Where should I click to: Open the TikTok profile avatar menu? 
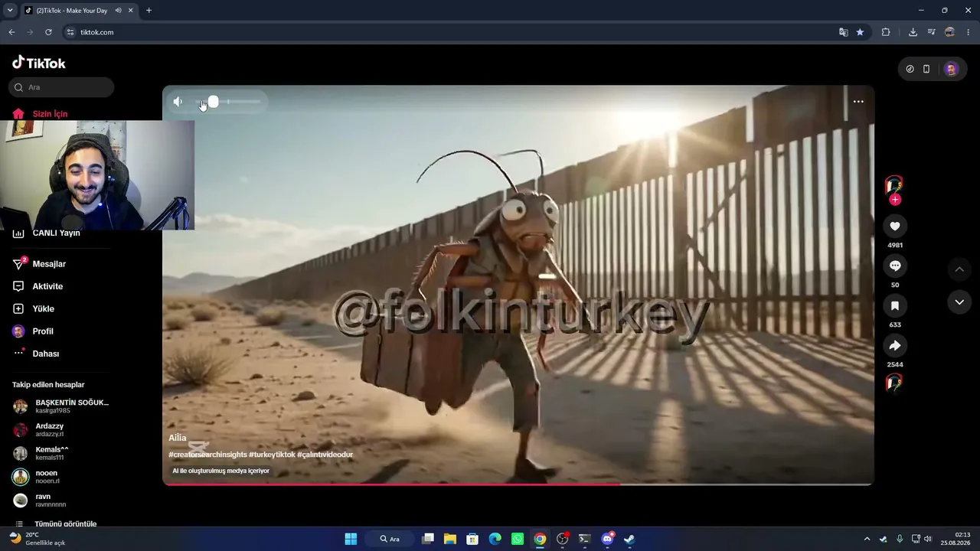point(951,69)
